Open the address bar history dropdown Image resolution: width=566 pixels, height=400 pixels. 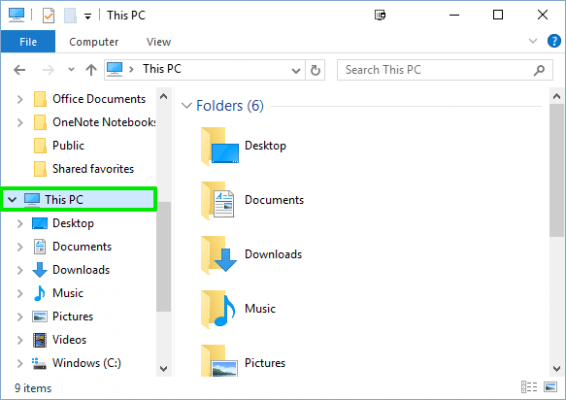click(296, 70)
